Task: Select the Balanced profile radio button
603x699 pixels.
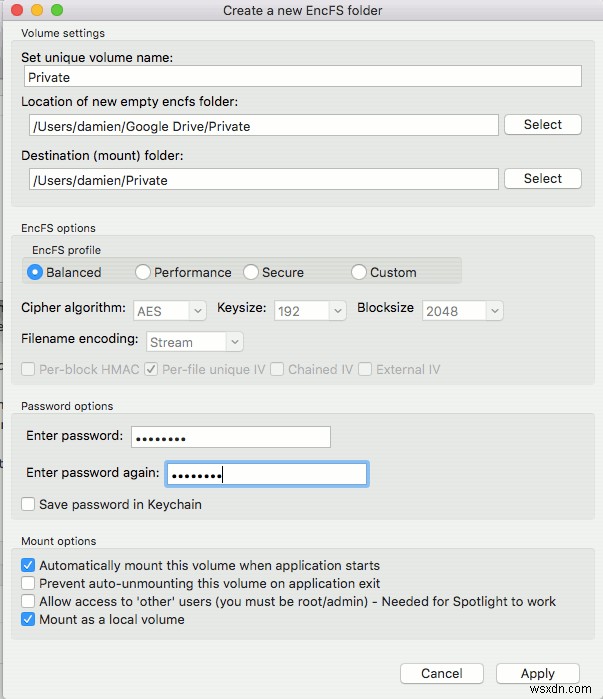Action: (x=35, y=272)
